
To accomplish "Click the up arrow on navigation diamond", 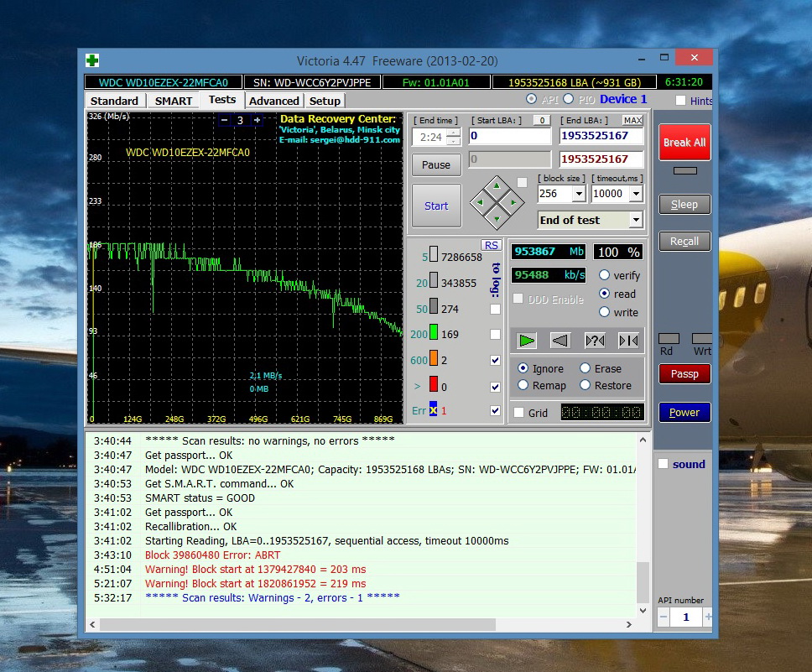I will [497, 185].
